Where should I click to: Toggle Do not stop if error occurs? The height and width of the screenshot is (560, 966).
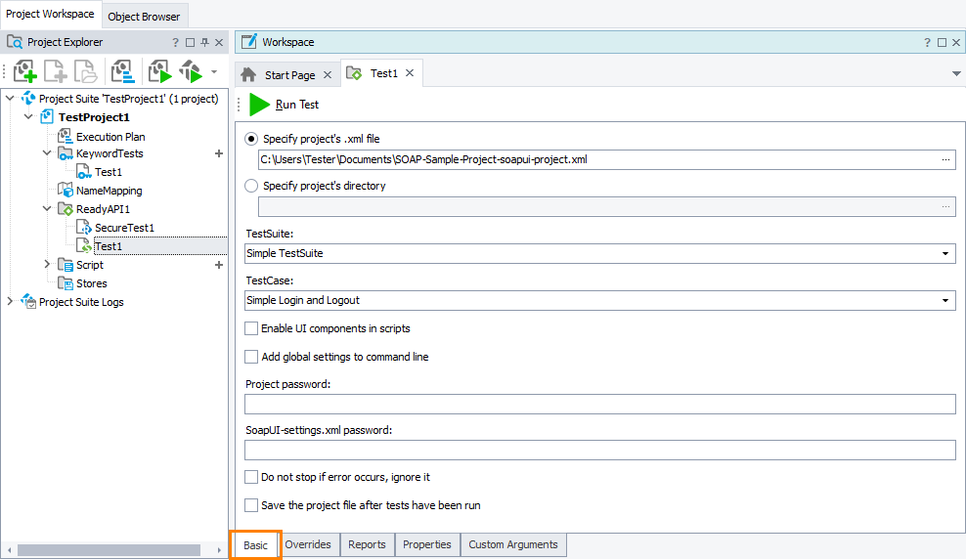pyautogui.click(x=252, y=477)
